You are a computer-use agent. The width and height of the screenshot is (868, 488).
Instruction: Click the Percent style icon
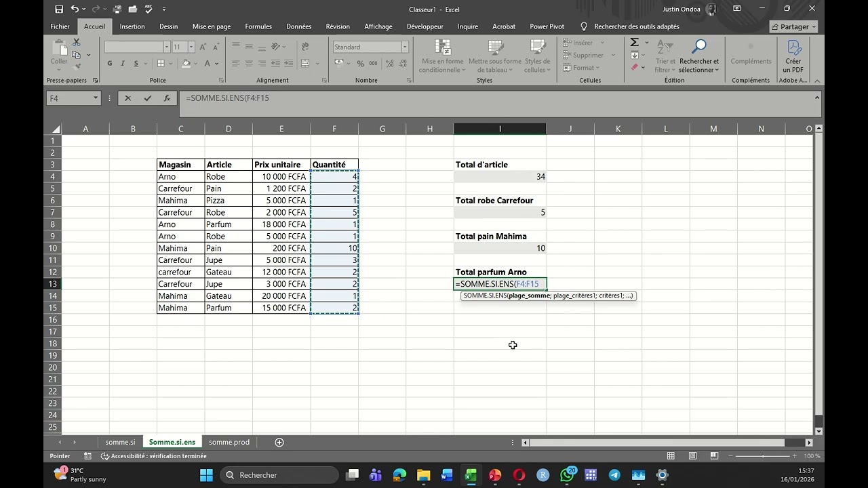point(360,64)
